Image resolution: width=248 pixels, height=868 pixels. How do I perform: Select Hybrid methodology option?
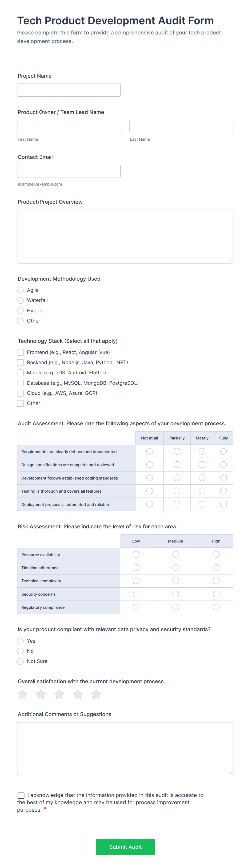point(20,311)
